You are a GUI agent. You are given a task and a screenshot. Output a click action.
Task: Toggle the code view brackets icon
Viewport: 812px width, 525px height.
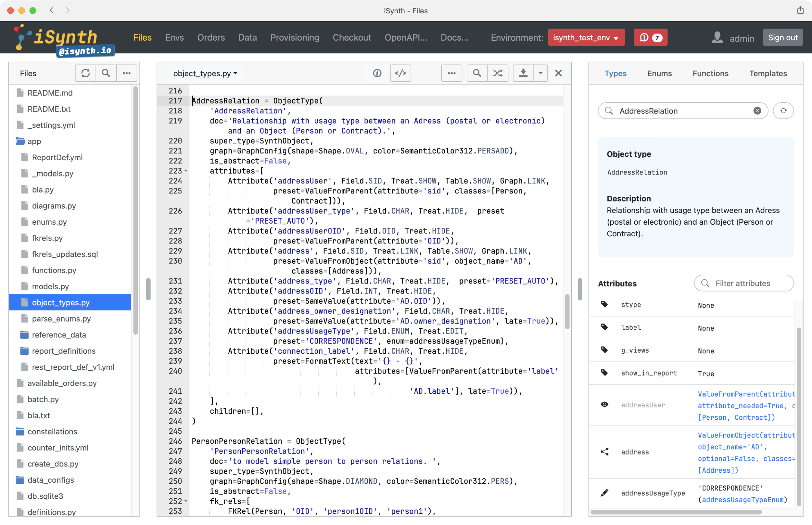tap(400, 73)
